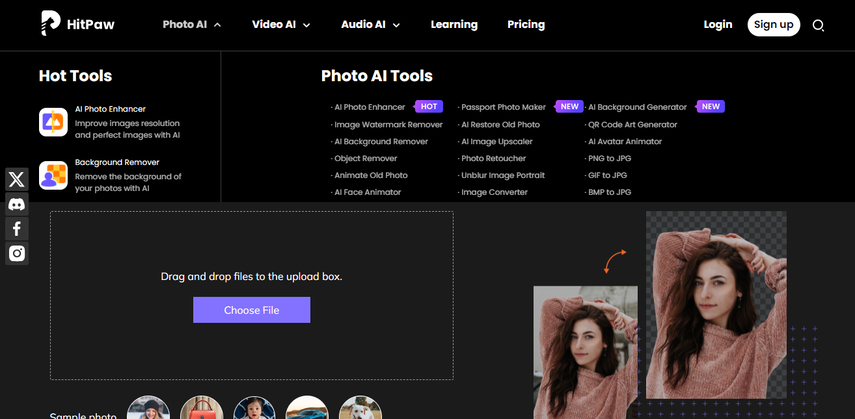
Task: Click the HitPaw logo icon
Action: point(50,24)
